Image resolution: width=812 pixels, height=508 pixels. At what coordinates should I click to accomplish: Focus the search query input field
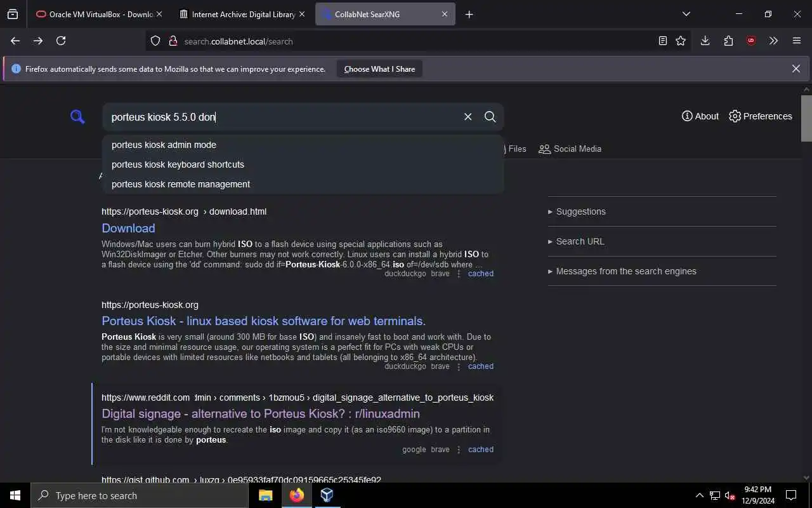pyautogui.click(x=282, y=117)
